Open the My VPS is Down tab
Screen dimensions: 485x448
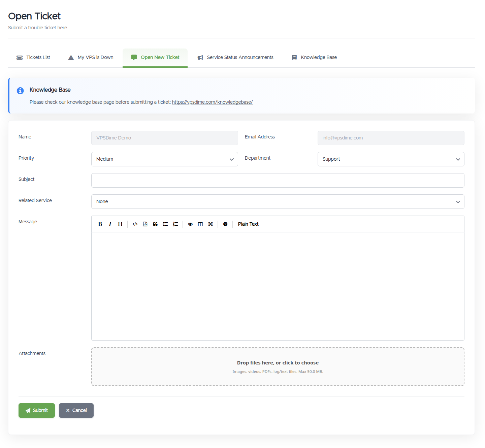pyautogui.click(x=91, y=58)
